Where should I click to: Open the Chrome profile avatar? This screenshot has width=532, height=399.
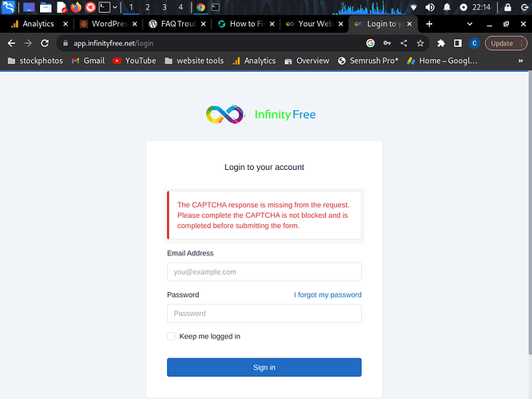point(474,43)
